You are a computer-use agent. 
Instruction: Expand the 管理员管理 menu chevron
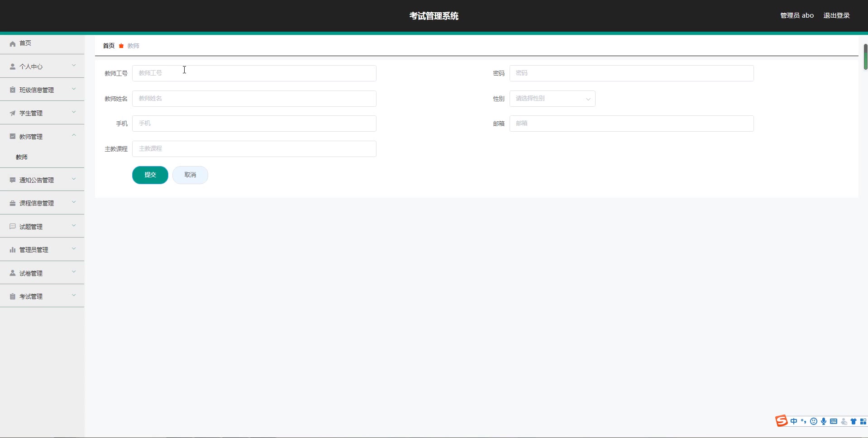(x=74, y=249)
